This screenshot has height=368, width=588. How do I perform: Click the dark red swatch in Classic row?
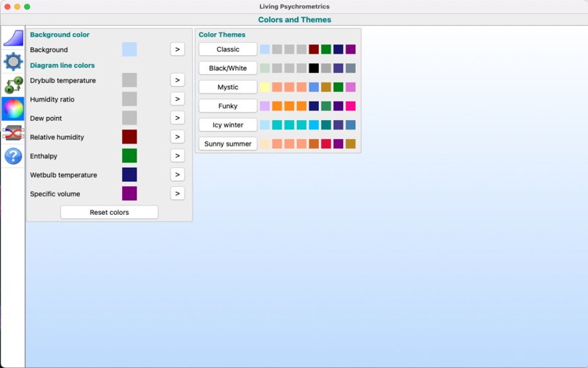coord(314,49)
